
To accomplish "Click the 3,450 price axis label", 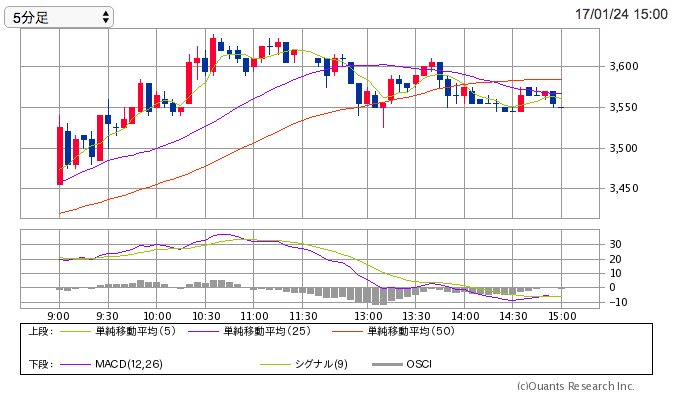I will tap(624, 188).
